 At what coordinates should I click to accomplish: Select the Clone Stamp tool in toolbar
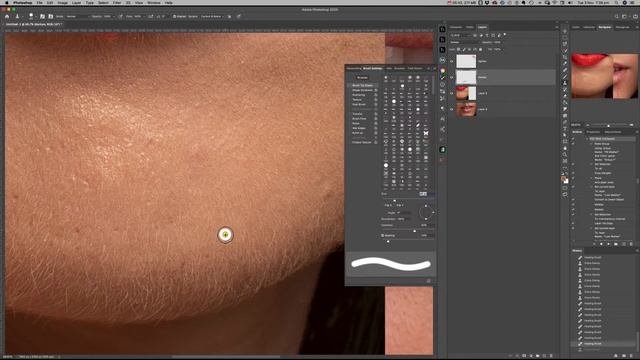(565, 83)
